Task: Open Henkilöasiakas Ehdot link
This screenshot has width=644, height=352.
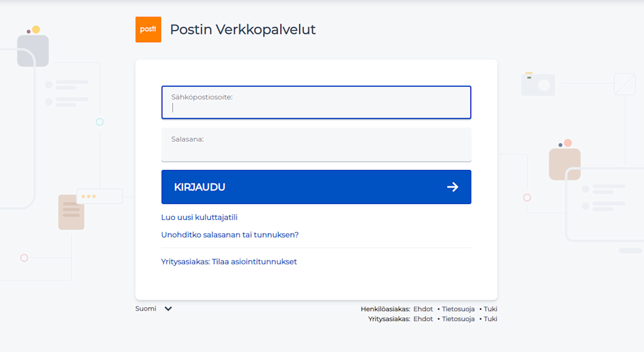Action: click(423, 309)
